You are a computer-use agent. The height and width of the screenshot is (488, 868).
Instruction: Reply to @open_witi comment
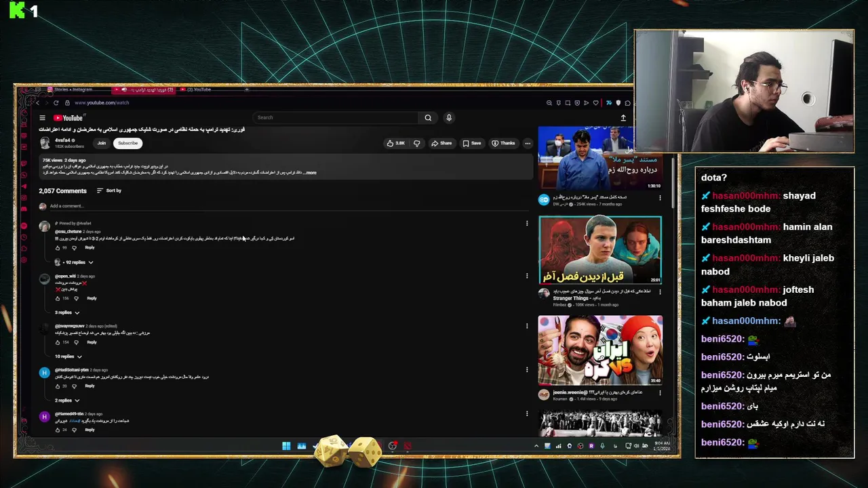[92, 298]
